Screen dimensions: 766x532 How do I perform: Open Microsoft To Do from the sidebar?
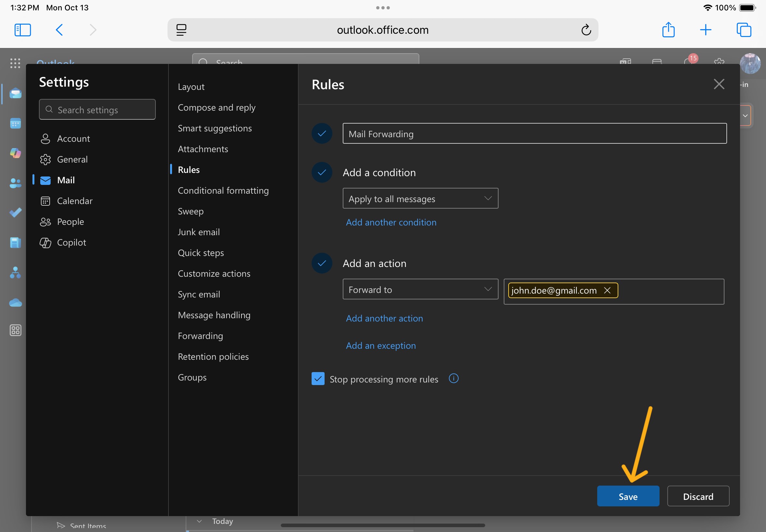click(x=15, y=212)
